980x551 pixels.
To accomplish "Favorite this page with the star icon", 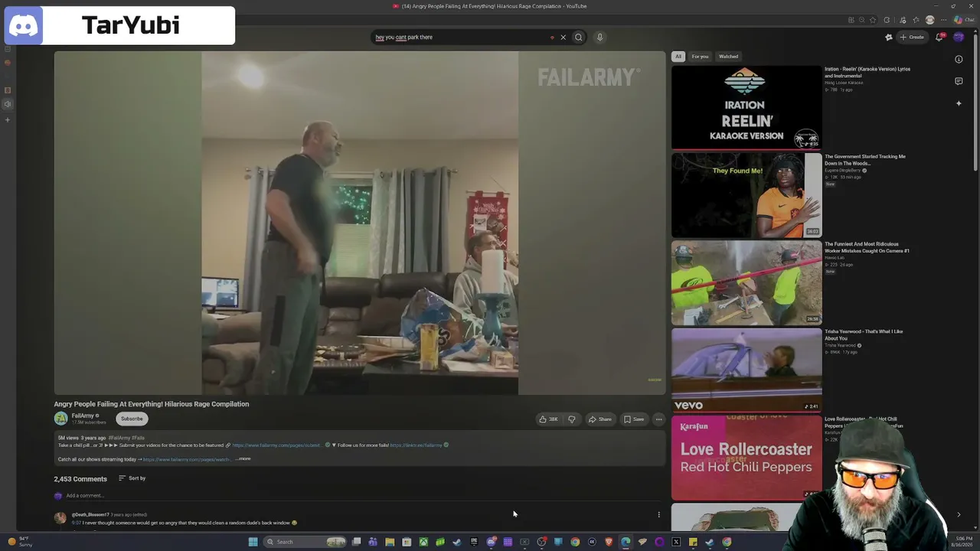I will click(873, 20).
